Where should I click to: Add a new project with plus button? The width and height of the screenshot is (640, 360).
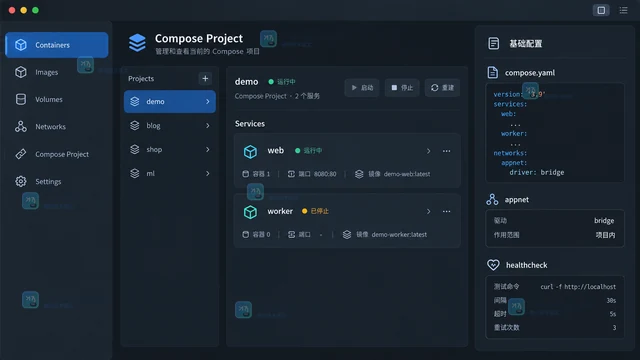pyautogui.click(x=205, y=78)
